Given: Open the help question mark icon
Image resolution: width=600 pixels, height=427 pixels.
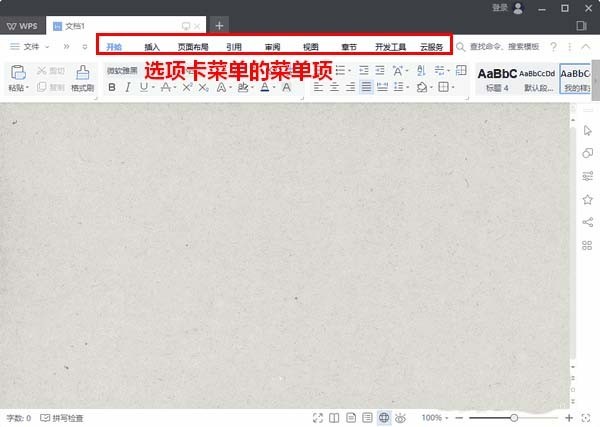Looking at the screenshot, I should (x=554, y=47).
